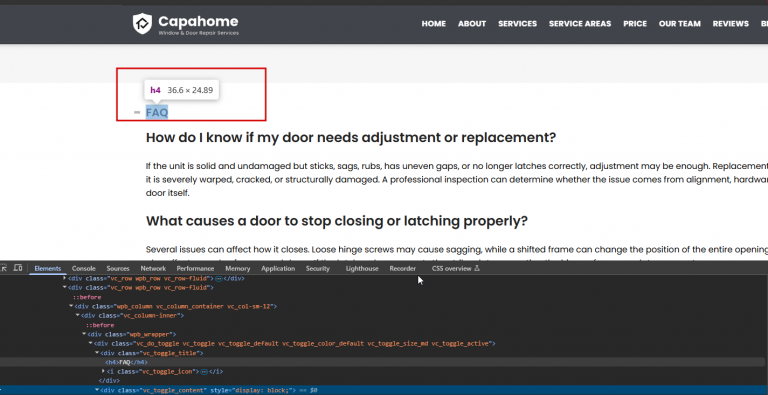The width and height of the screenshot is (768, 395).
Task: Click the flask icon beside CSS overview
Action: 477,269
